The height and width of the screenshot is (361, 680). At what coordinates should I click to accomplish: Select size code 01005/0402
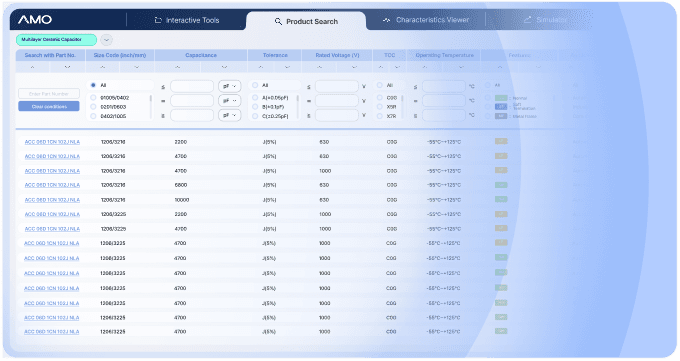tap(93, 98)
